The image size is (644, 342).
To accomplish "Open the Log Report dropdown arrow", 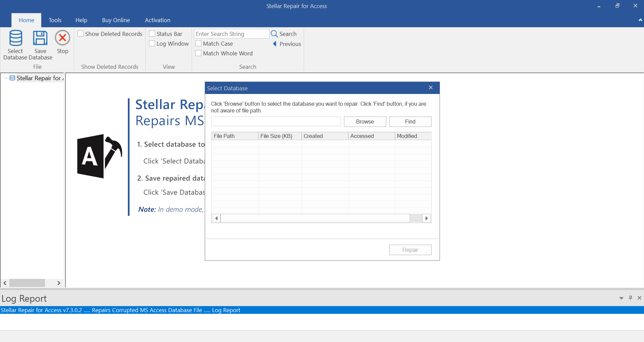I will pos(621,298).
